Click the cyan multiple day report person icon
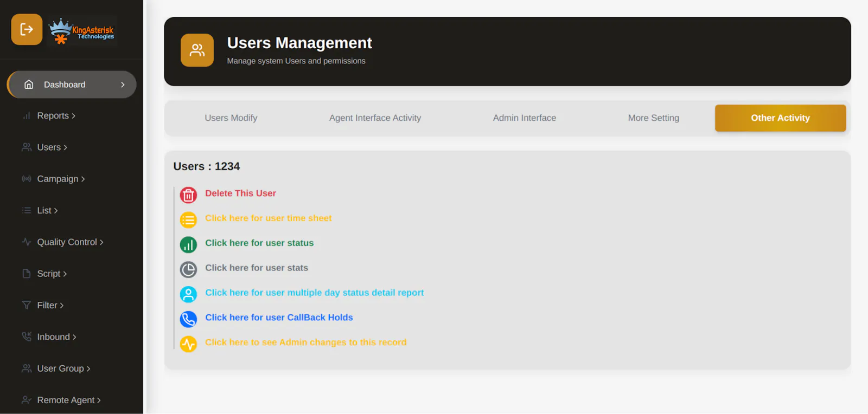This screenshot has height=414, width=868. coord(188,294)
